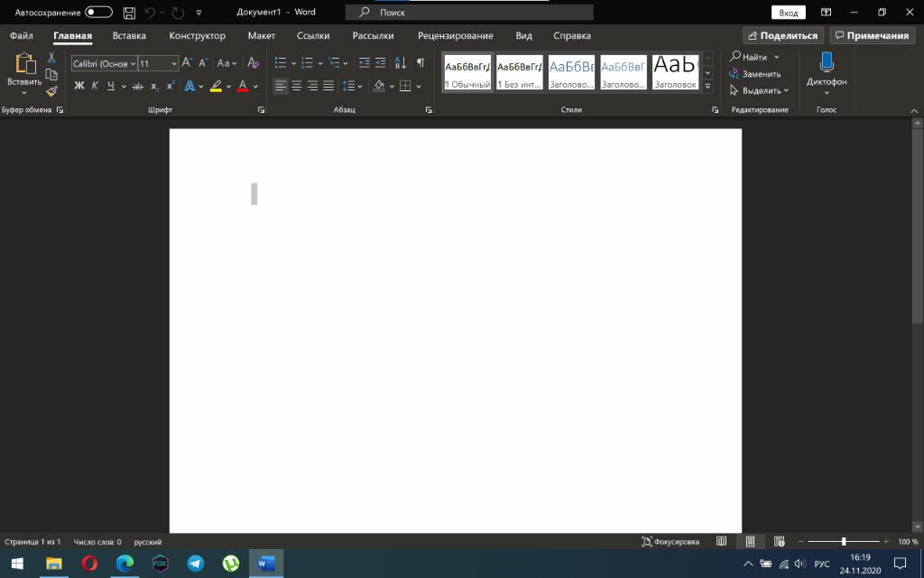924x578 pixels.
Task: Open the Файл menu
Action: 22,35
